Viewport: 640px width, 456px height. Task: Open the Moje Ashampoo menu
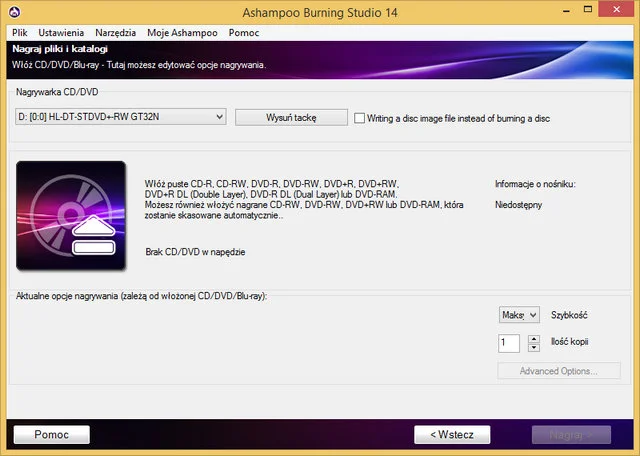tap(182, 33)
